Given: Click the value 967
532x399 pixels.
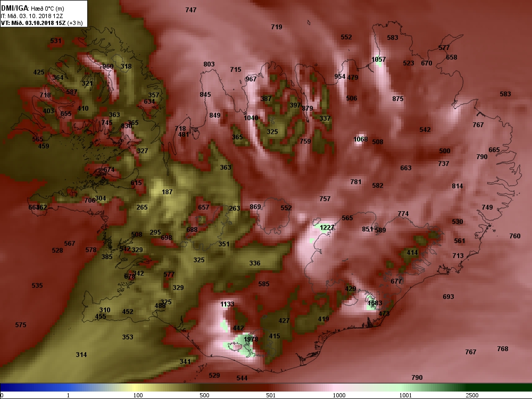Looking at the screenshot, I should (251, 79).
